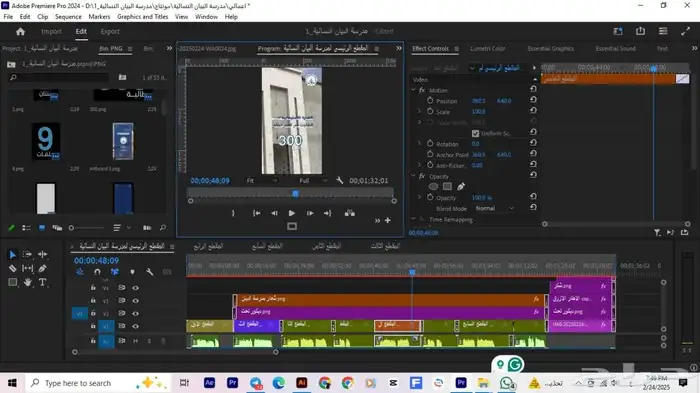The width and height of the screenshot is (700, 393).
Task: Open the Fit zoom level dropdown
Action: (x=262, y=180)
